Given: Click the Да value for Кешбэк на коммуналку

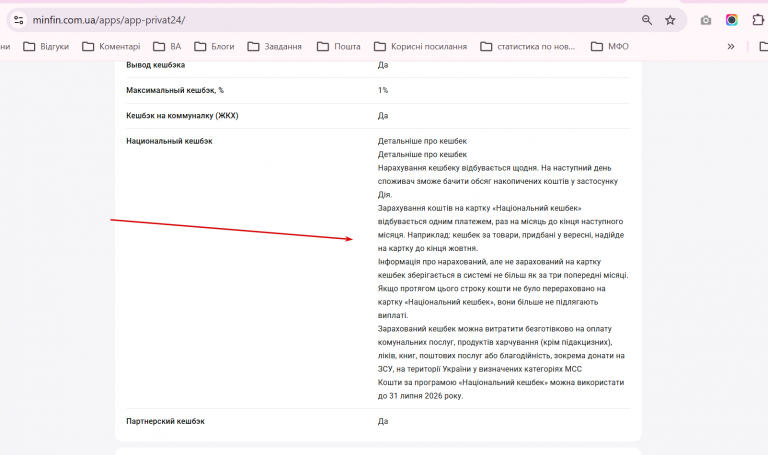Looking at the screenshot, I should 383,116.
